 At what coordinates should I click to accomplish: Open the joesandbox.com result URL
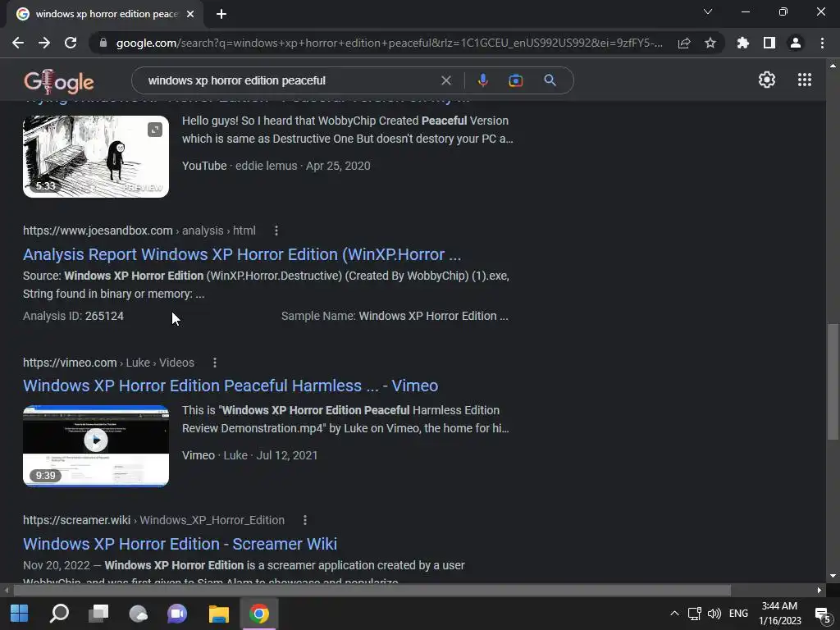[x=139, y=231]
